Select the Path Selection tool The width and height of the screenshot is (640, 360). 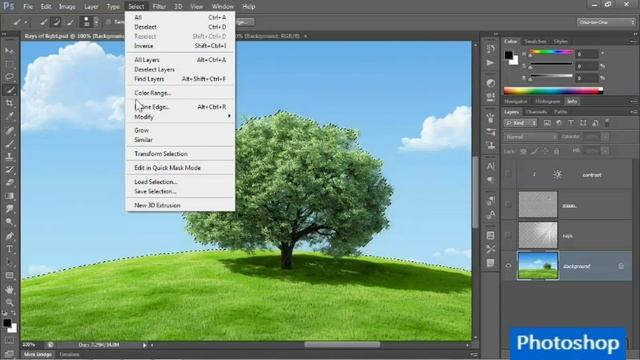point(9,262)
